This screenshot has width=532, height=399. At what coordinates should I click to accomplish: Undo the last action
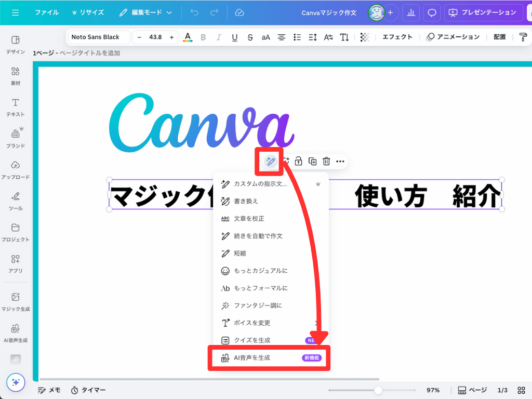194,12
